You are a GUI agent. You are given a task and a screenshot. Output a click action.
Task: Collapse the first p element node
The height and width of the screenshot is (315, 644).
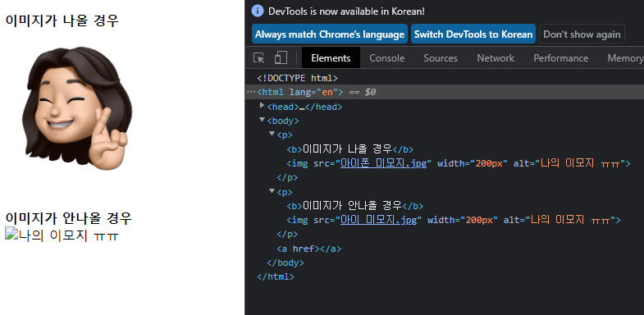click(x=272, y=134)
